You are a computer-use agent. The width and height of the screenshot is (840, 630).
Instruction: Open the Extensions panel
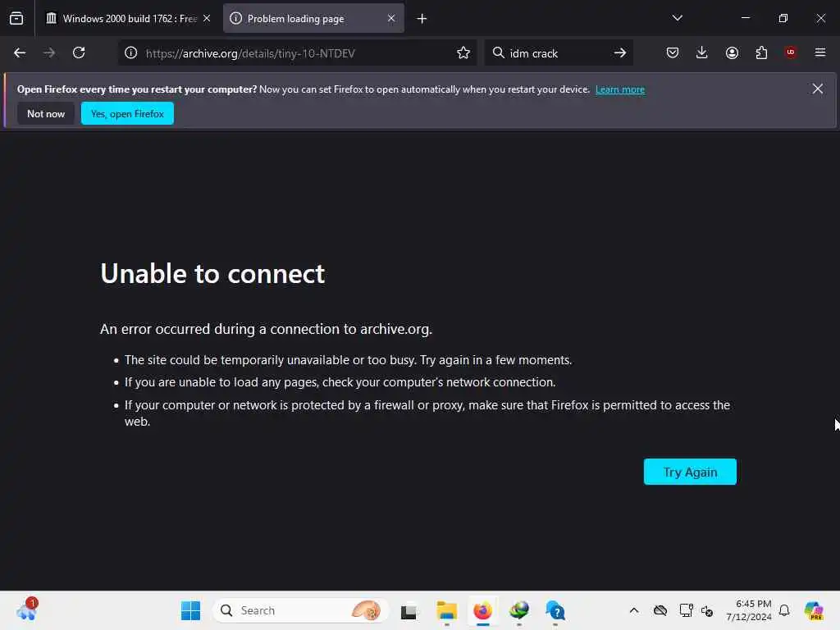tap(761, 52)
